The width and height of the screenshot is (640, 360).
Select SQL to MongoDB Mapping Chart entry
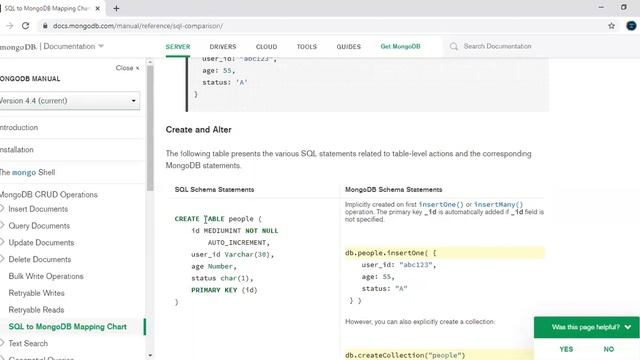(67, 327)
